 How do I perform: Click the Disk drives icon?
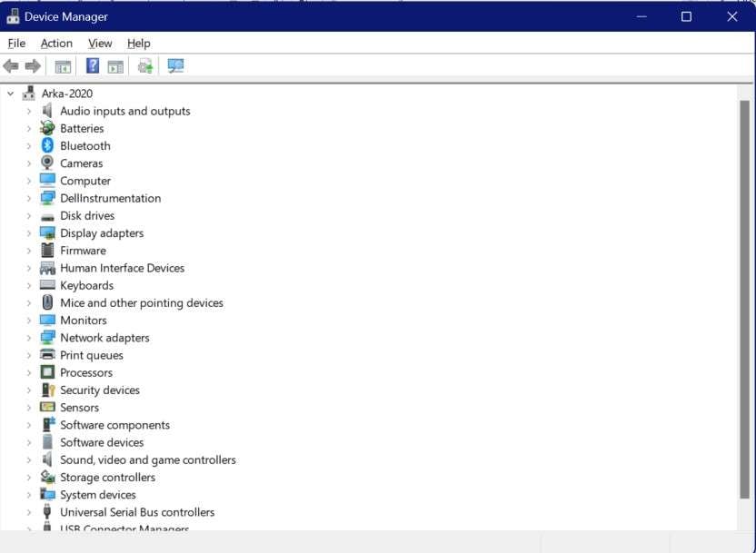point(47,217)
